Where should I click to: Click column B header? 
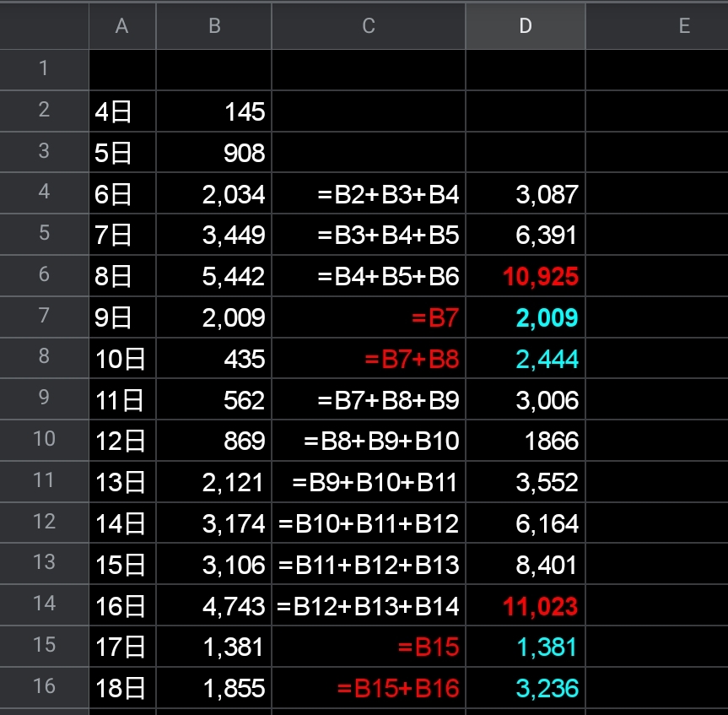[213, 26]
